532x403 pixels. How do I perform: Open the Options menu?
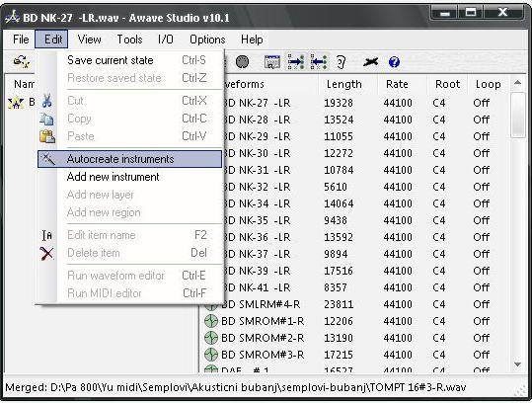click(207, 40)
